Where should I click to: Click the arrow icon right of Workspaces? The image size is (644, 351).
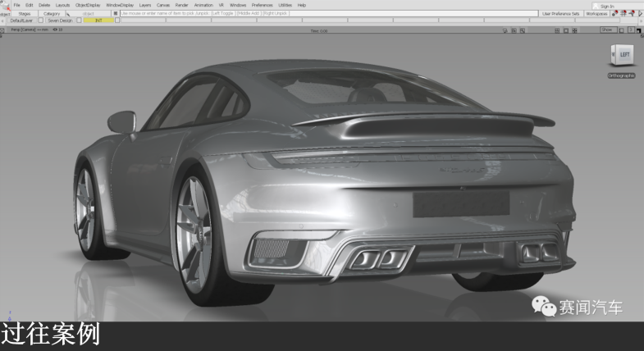(x=639, y=13)
